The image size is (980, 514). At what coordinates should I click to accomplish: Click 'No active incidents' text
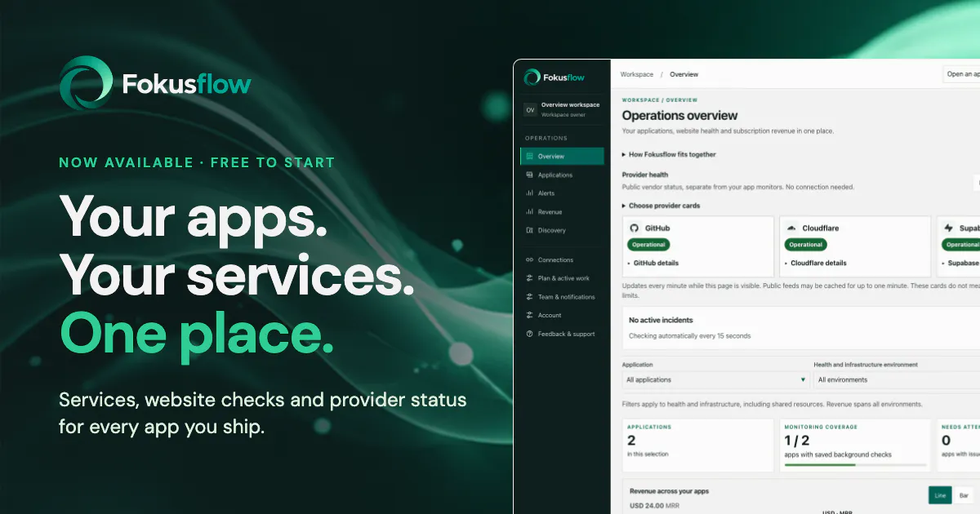click(661, 320)
